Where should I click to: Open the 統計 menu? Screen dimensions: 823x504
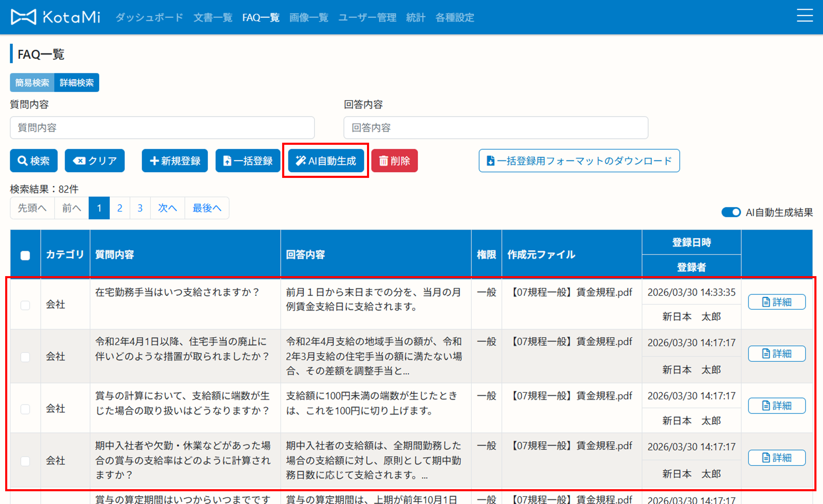click(x=416, y=17)
